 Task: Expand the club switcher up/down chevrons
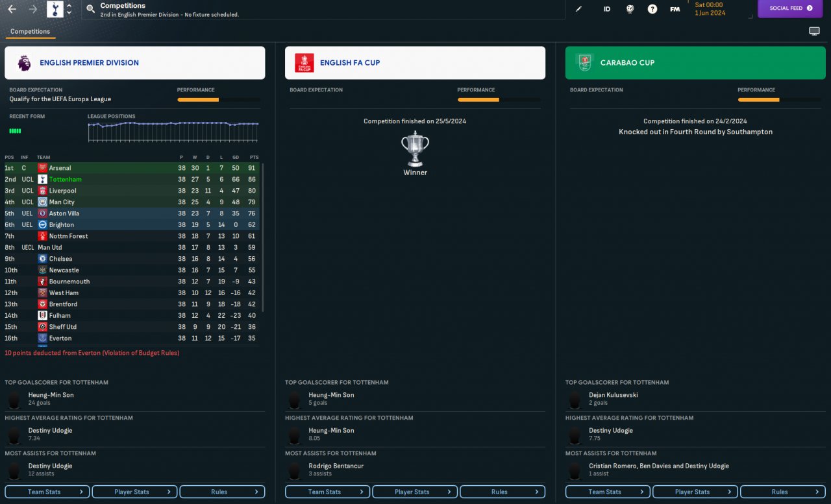[x=69, y=9]
